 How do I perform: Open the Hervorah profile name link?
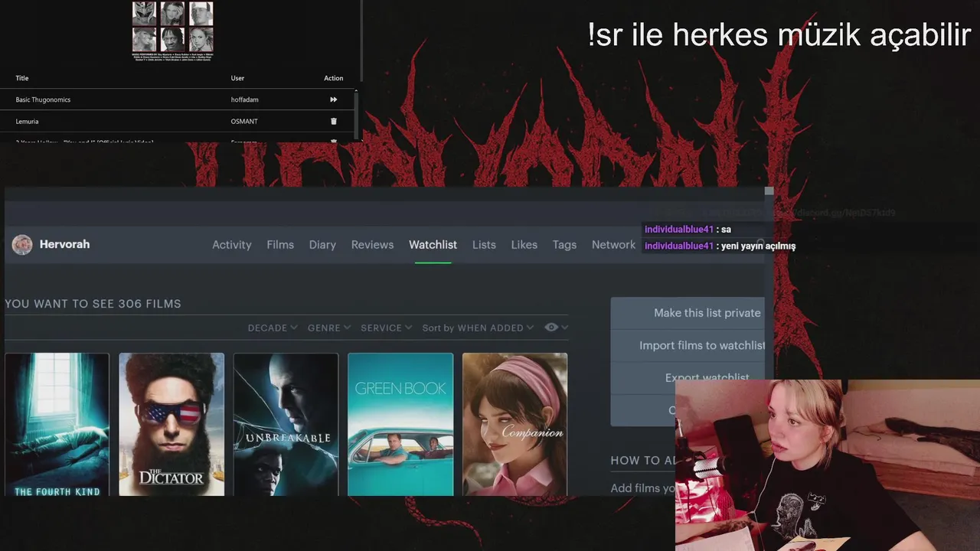click(64, 244)
